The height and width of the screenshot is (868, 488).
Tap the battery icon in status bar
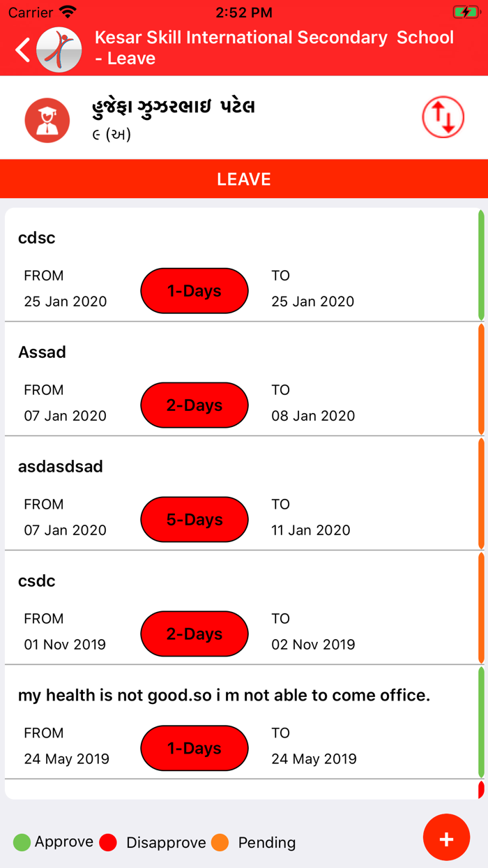point(465,13)
